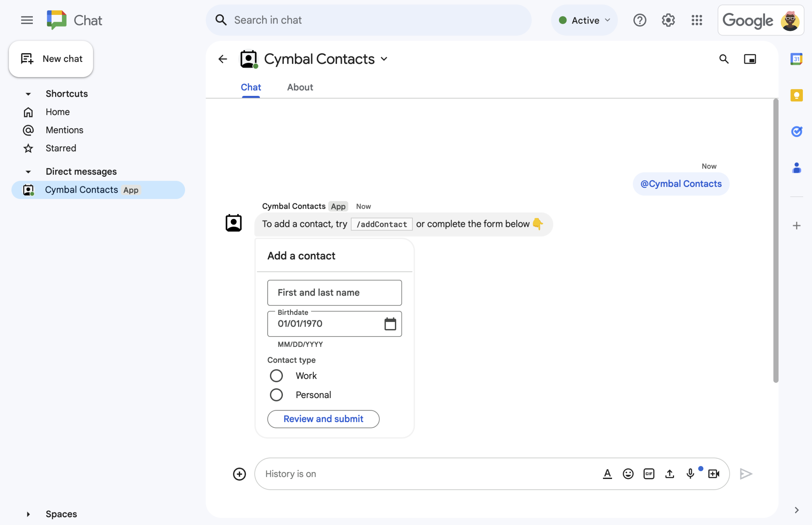Screen dimensions: 812x525
Task: Switch to the About tab
Action: (299, 86)
